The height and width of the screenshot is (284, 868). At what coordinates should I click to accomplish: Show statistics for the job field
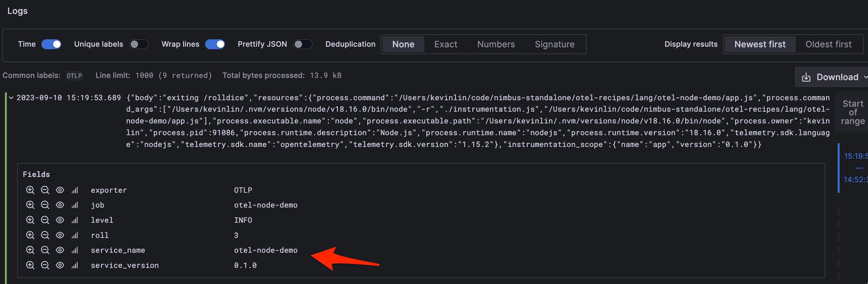74,205
